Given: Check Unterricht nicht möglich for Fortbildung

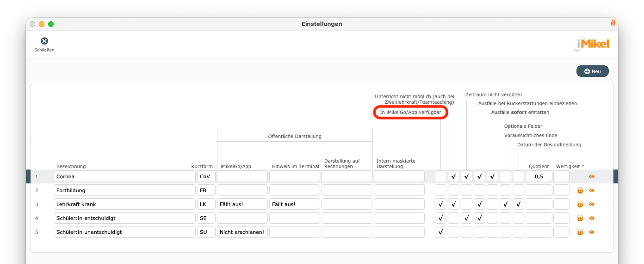Looking at the screenshot, I should coord(454,190).
